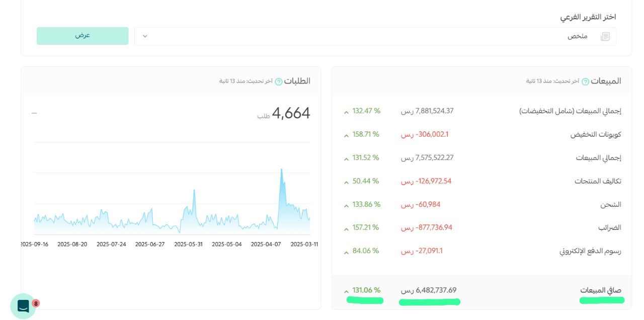The height and width of the screenshot is (320, 644).
Task: Click the الطلبات panel heading
Action: click(297, 81)
